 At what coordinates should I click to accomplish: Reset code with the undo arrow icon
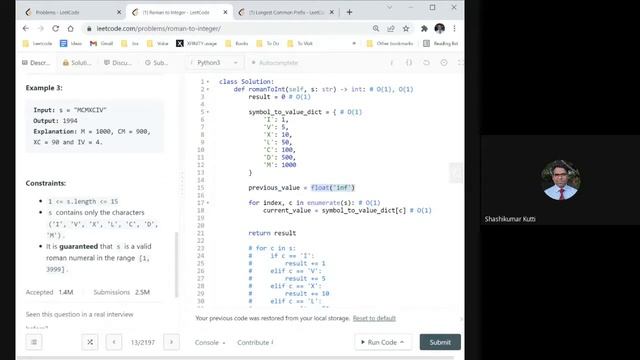tap(426, 62)
